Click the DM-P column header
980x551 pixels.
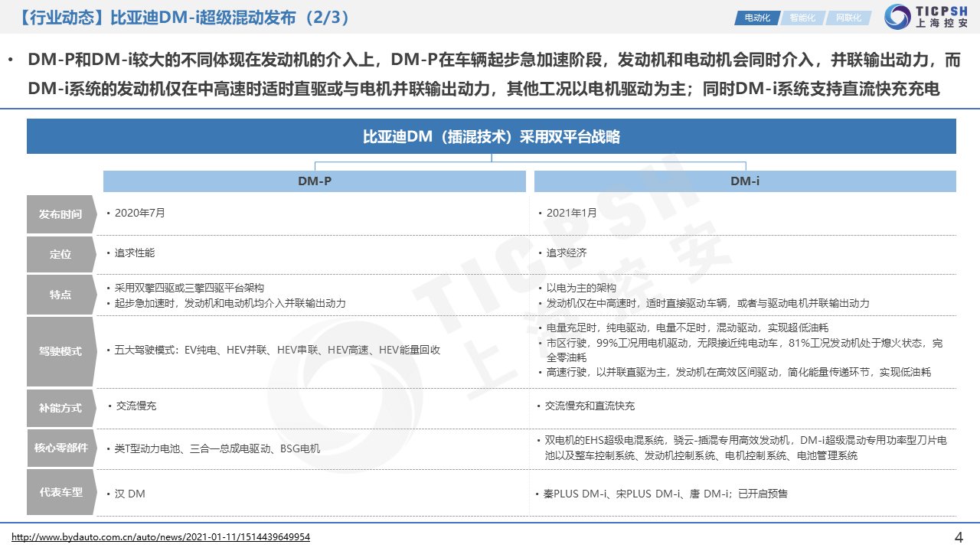315,181
